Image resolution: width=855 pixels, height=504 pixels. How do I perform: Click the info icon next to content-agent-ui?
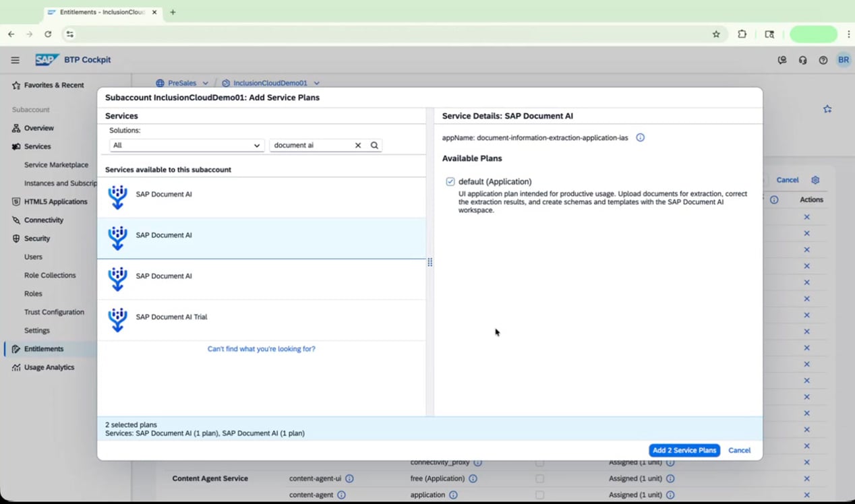[x=349, y=478]
